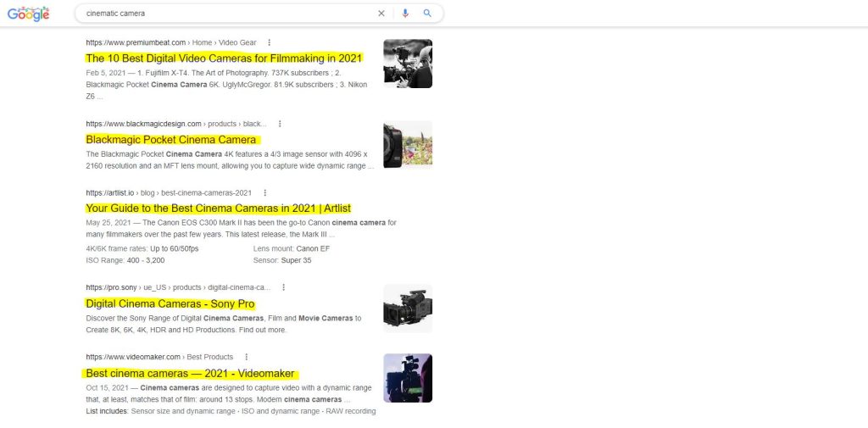Click the pro.sony URL breadcrumb
The image size is (868, 428).
(x=178, y=287)
